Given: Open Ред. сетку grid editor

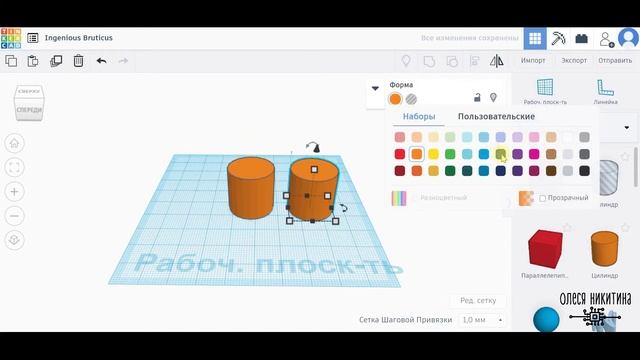Looking at the screenshot, I should [x=478, y=301].
